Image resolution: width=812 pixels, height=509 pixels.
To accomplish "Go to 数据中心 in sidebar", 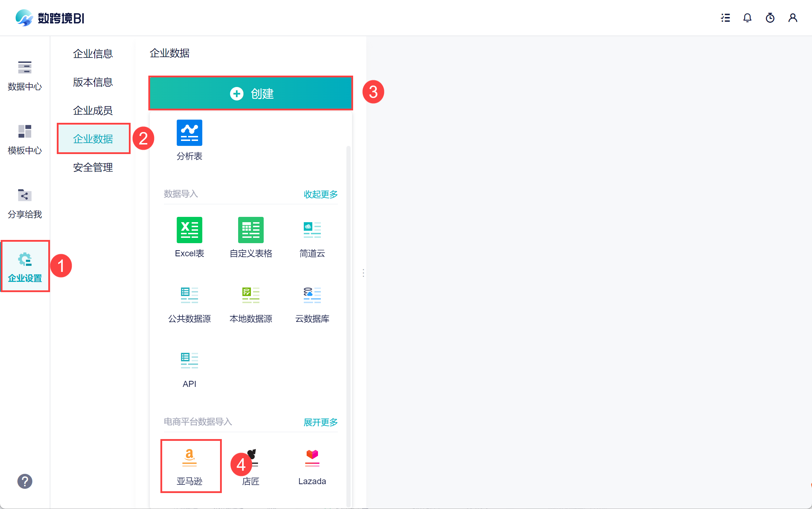I will tap(24, 75).
